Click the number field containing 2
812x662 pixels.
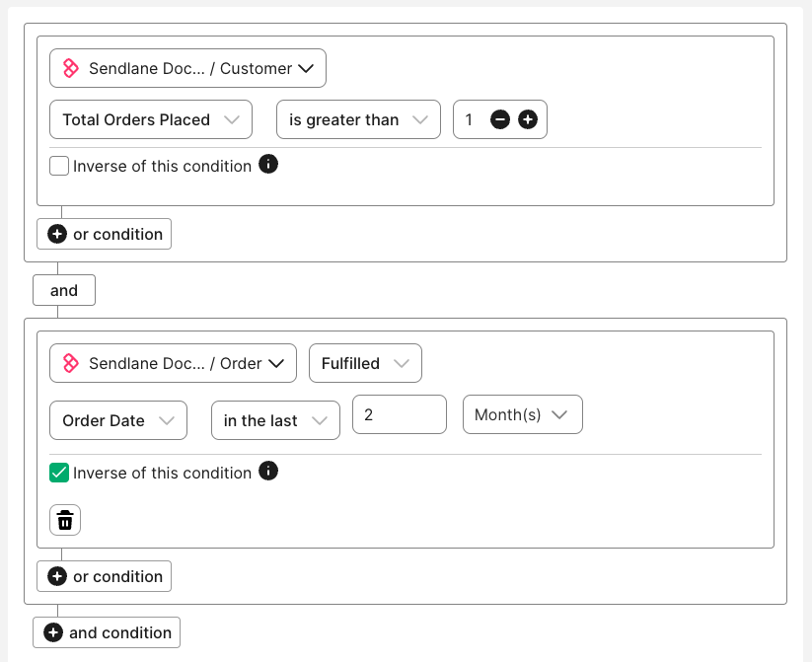coord(399,414)
